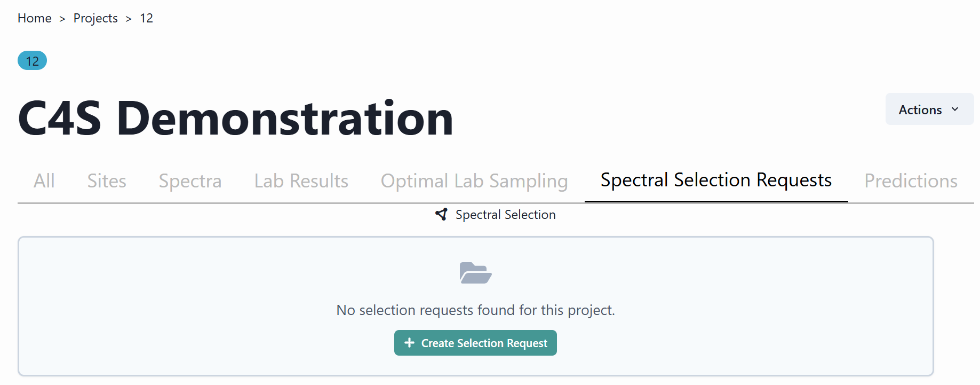Select the Spectral Selection Requests tab
This screenshot has width=980, height=385.
[x=716, y=180]
